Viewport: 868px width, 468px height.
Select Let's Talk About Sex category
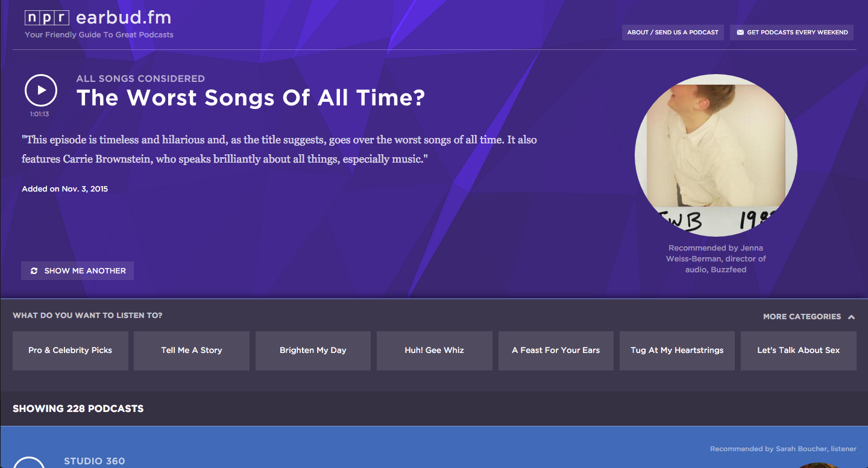(x=799, y=351)
